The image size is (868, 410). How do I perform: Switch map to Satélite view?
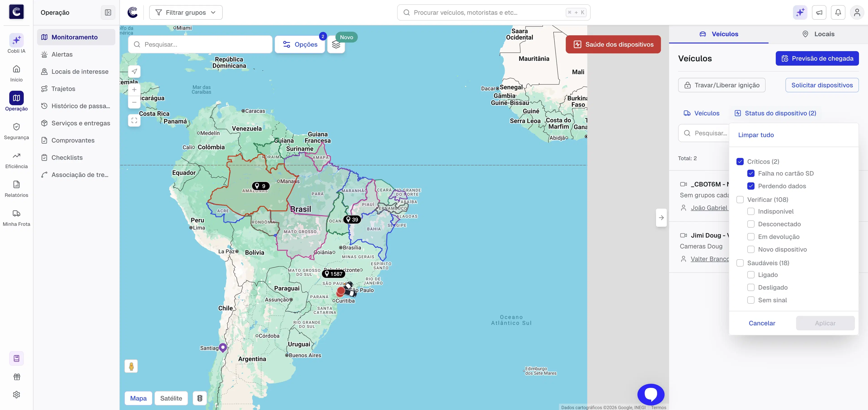171,398
